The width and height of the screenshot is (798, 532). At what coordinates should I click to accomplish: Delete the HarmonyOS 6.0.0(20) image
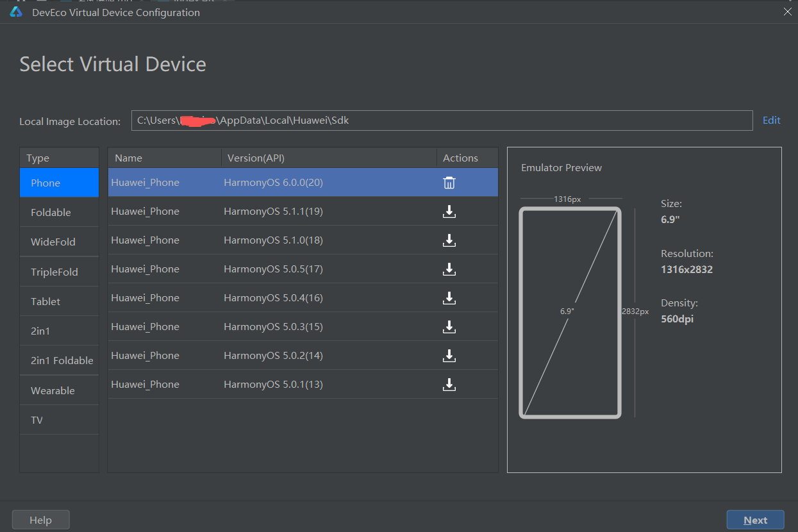pos(449,183)
